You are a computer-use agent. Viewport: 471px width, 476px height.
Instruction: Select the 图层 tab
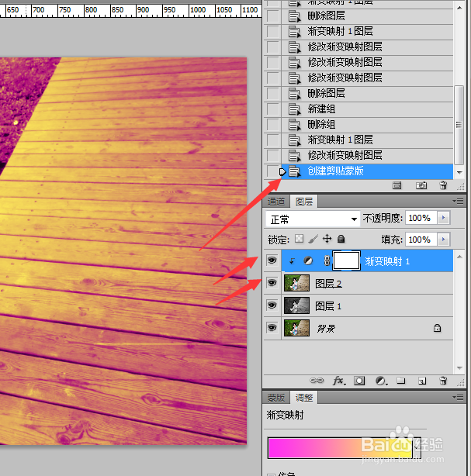point(304,202)
